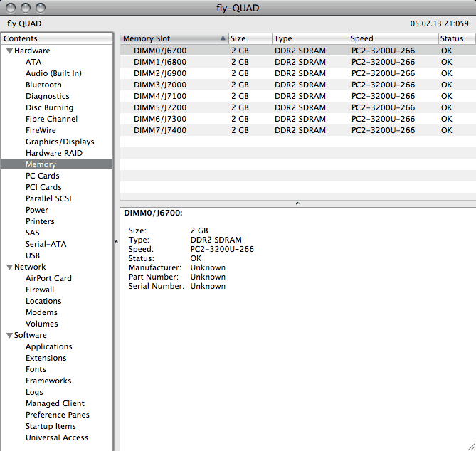This screenshot has width=476, height=451.
Task: Select the DIMM3/J7000 memory row
Action: pyautogui.click(x=160, y=85)
